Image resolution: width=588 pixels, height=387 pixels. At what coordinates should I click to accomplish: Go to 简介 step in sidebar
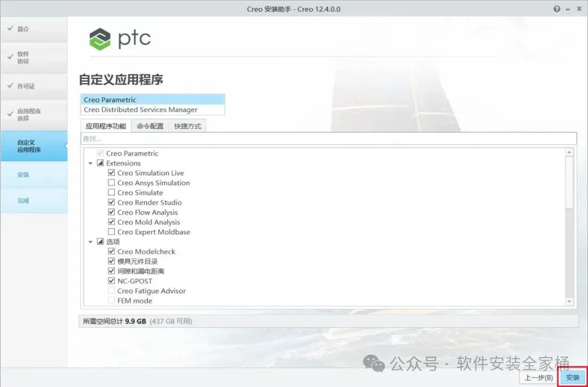coord(34,29)
